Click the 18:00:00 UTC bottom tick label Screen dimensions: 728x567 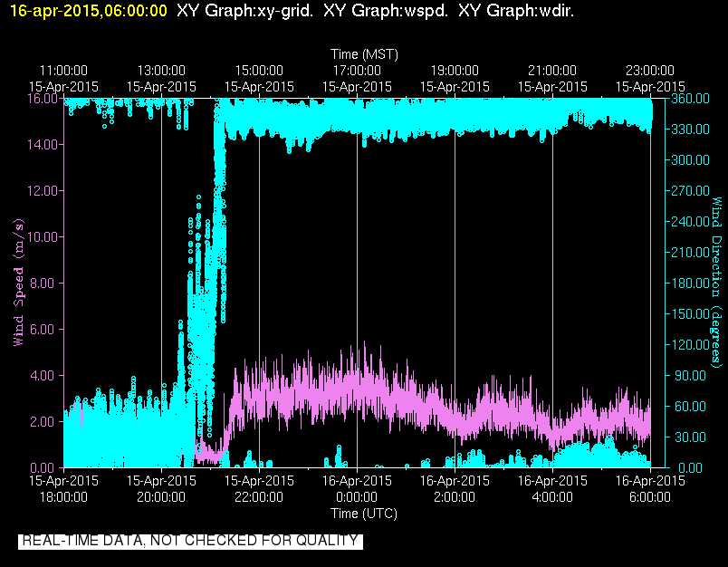[x=63, y=497]
